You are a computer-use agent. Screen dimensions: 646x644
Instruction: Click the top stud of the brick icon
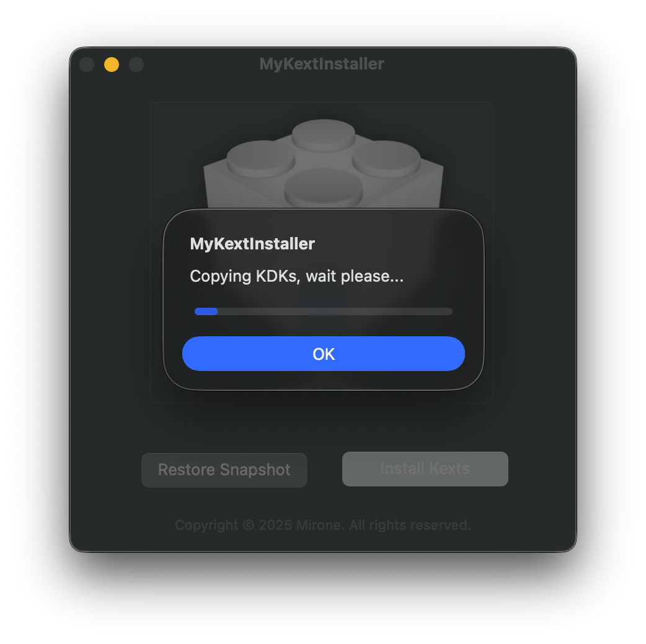(x=324, y=135)
